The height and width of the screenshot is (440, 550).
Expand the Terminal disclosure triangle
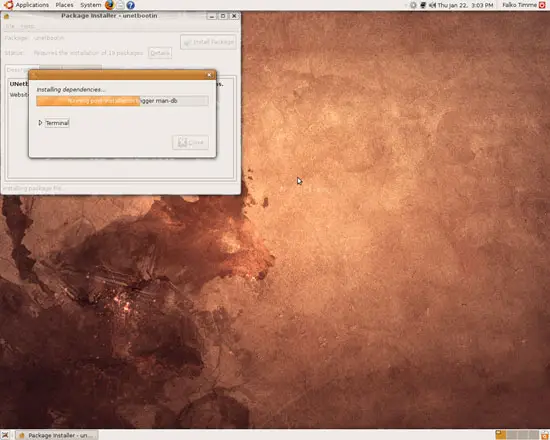[40, 123]
